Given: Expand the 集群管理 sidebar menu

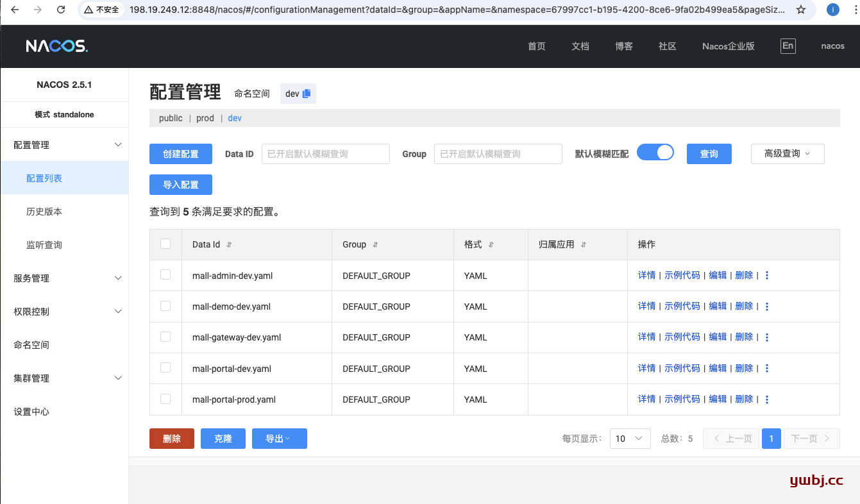Looking at the screenshot, I should coord(64,378).
